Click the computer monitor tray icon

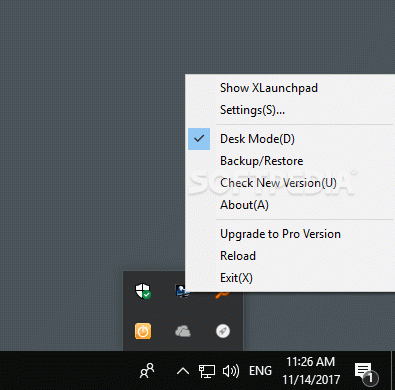(x=182, y=291)
